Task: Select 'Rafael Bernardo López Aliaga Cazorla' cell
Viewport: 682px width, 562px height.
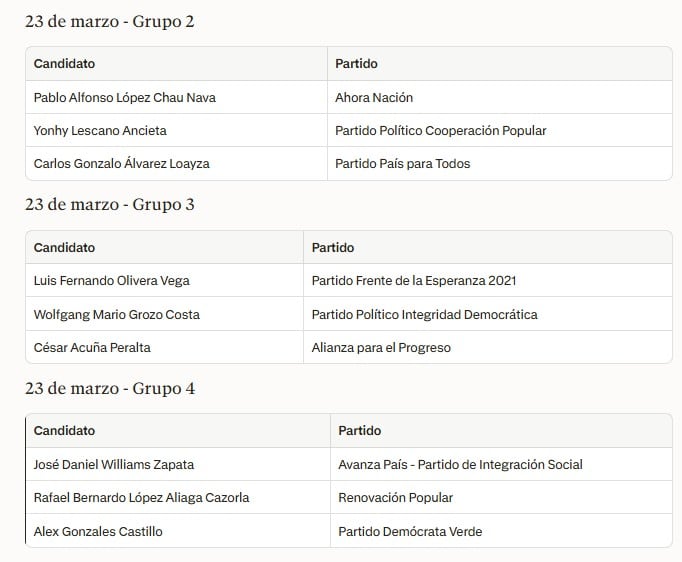Action: tap(178, 497)
